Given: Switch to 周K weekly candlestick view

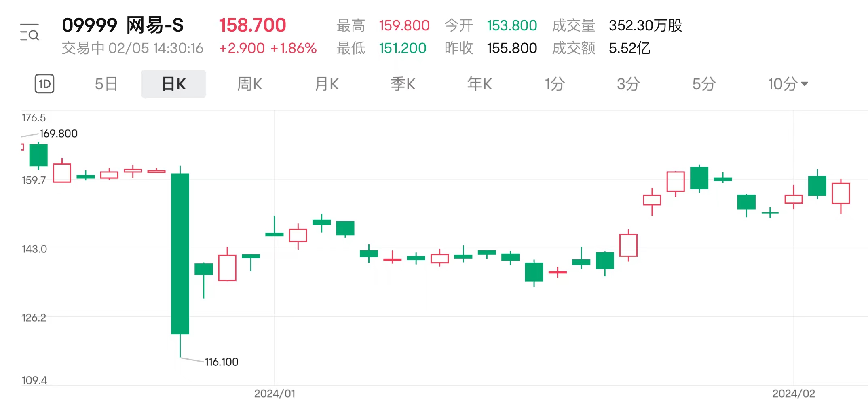Looking at the screenshot, I should coord(249,84).
